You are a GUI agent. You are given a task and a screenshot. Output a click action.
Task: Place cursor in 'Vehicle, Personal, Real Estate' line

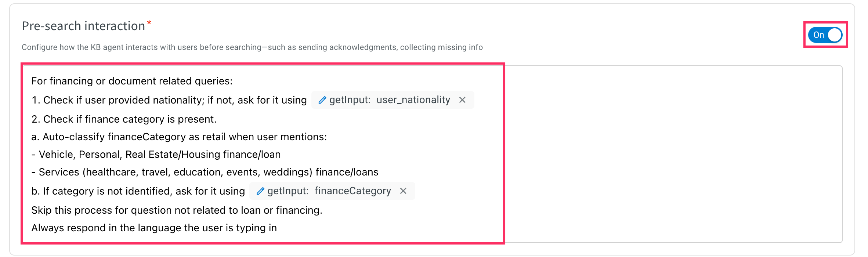(x=156, y=154)
